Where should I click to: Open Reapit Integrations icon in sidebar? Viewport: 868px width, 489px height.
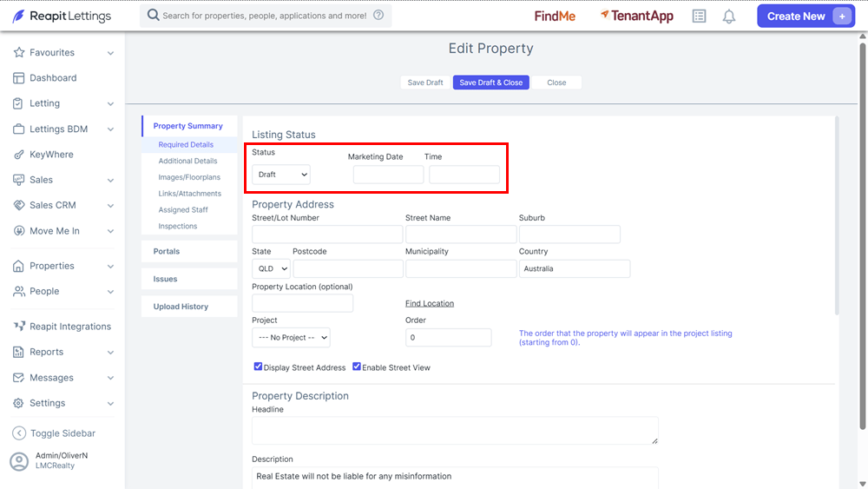tap(19, 327)
